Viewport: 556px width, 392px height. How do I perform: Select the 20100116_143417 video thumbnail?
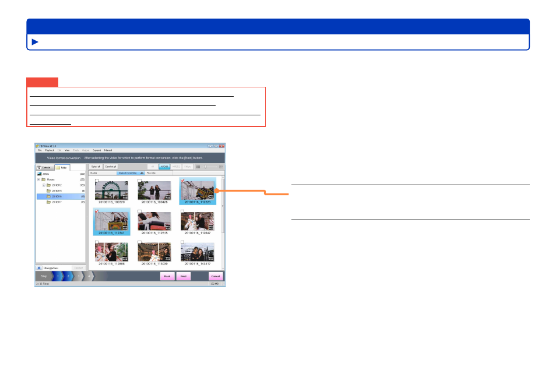click(x=198, y=252)
